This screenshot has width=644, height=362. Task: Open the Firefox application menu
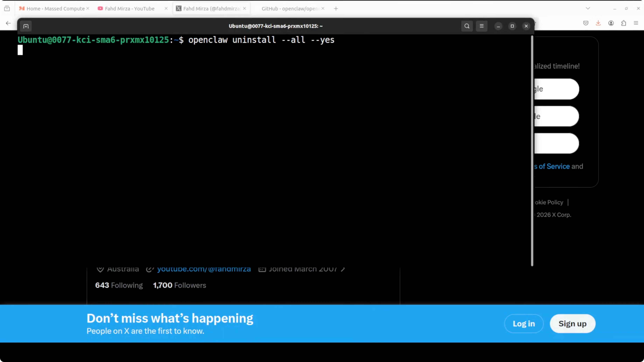pos(636,23)
